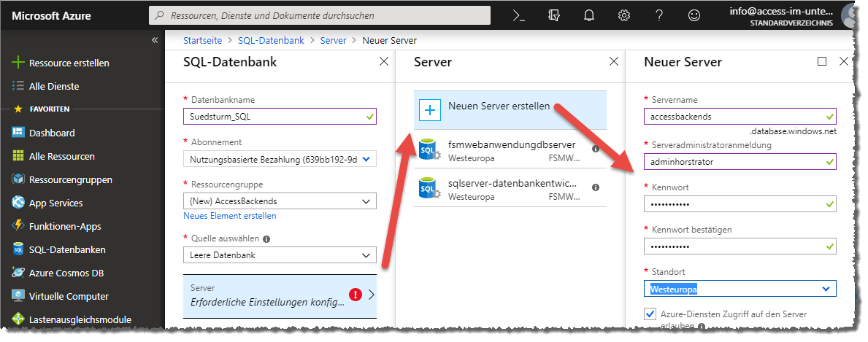Image resolution: width=868 pixels, height=342 pixels.
Task: Click the Azure Cosmos DB planet icon
Action: point(18,273)
